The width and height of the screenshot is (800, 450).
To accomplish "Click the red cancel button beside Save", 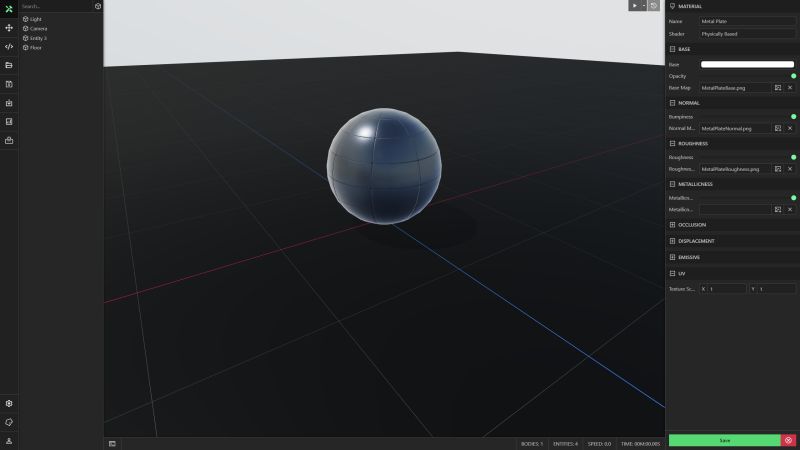I will (788, 440).
